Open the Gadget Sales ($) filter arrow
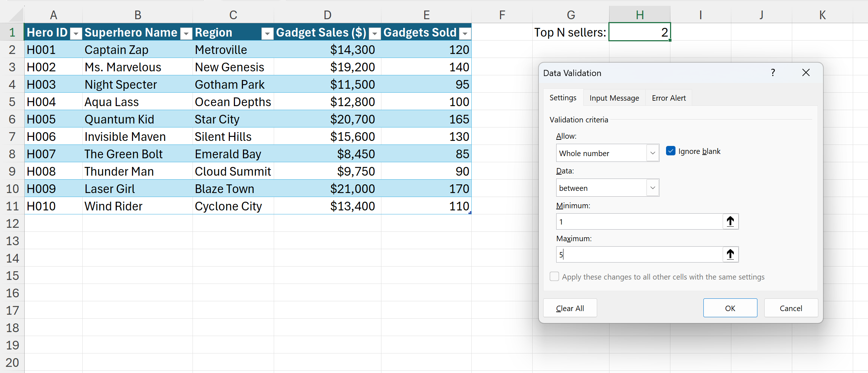868x373 pixels. 375,34
